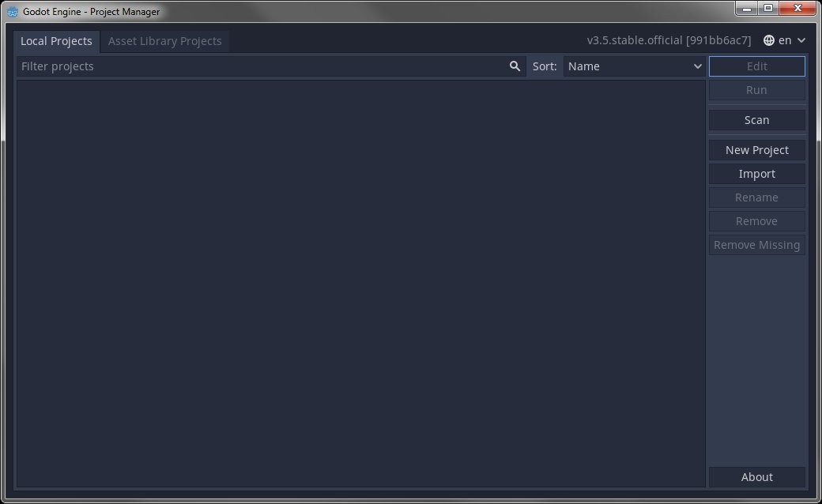Click the Remove button
Image resolution: width=822 pixels, height=504 pixels.
pos(756,221)
